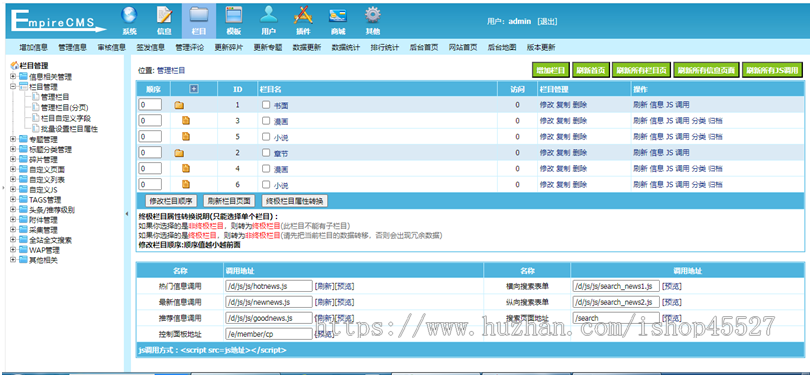Expand the 自定义页面 tree node
The height and width of the screenshot is (377, 812).
tap(13, 169)
